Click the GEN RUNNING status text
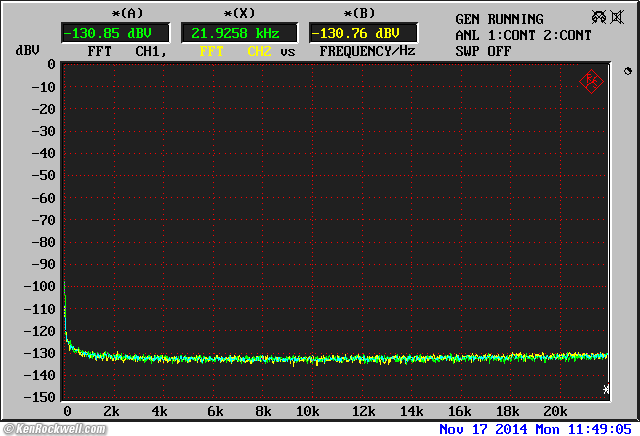The height and width of the screenshot is (436, 640). (499, 19)
